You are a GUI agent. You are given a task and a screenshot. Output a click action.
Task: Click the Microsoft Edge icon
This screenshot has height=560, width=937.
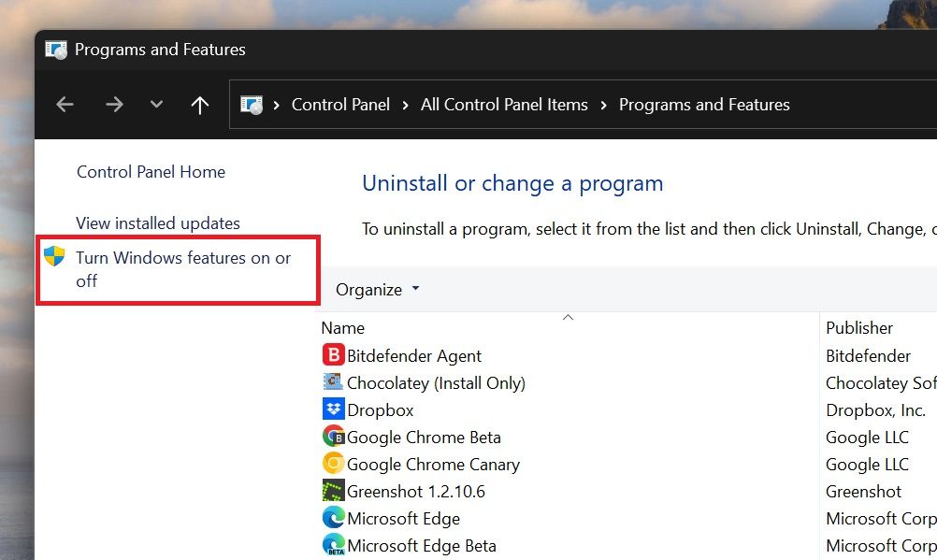[x=333, y=518]
